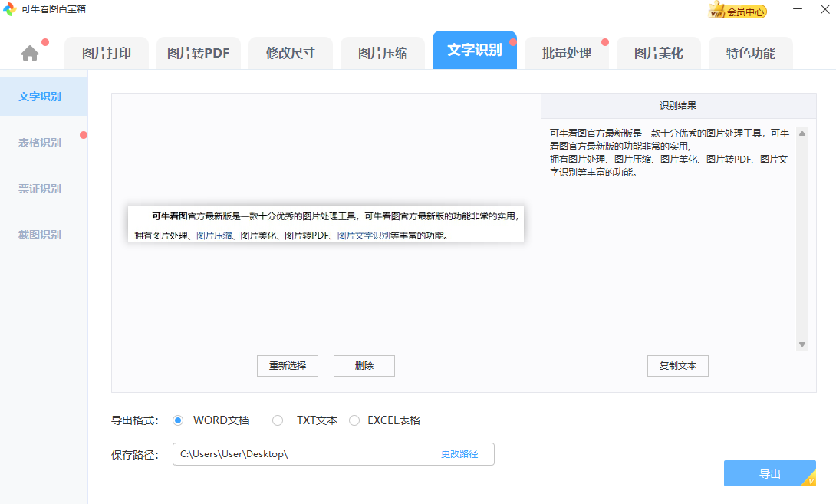This screenshot has height=504, width=836.
Task: Switch to the 批量处理 tab
Action: click(x=567, y=53)
